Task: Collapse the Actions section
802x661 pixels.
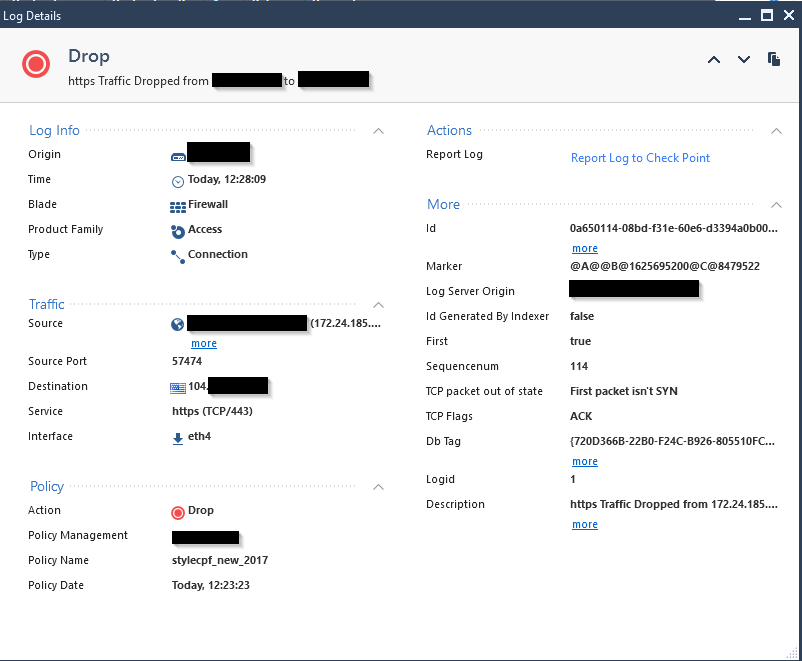Action: [x=776, y=131]
